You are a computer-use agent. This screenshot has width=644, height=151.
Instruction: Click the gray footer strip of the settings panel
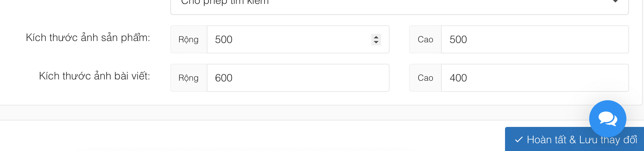(261, 113)
